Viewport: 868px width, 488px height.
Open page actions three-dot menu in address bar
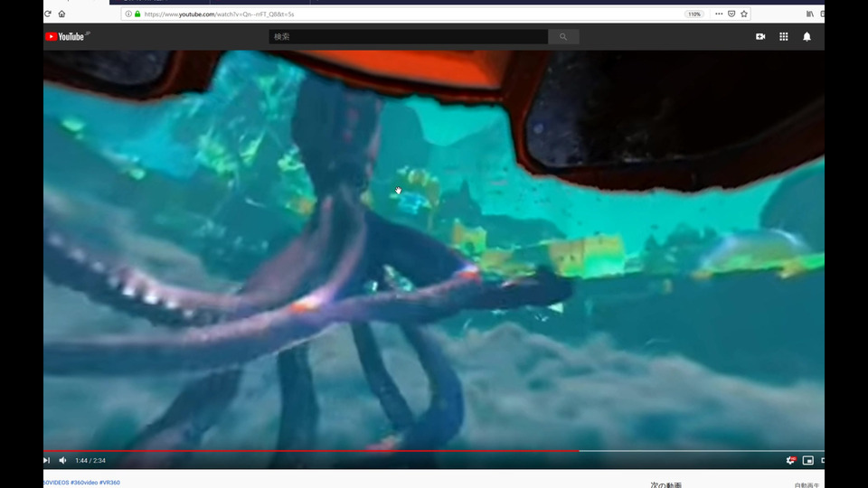(x=719, y=14)
